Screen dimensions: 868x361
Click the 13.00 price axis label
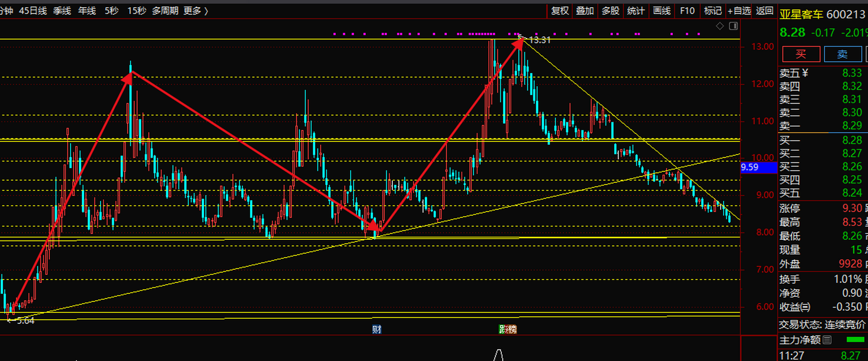(x=762, y=47)
